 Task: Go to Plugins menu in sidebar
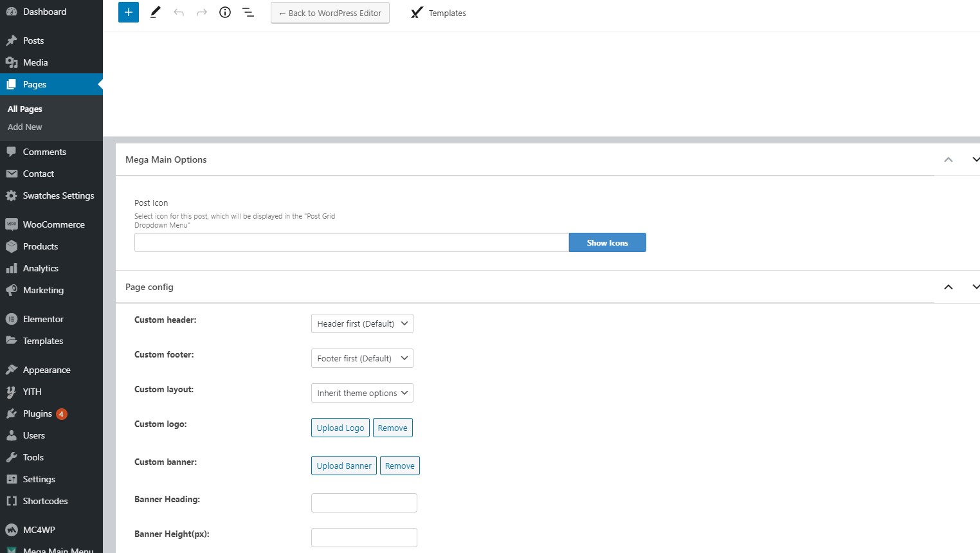[37, 413]
